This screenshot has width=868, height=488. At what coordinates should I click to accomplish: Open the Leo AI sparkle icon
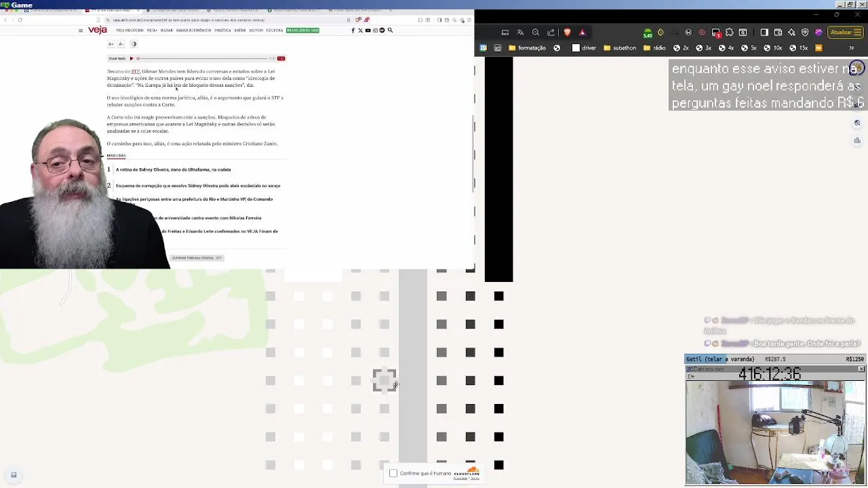(791, 32)
